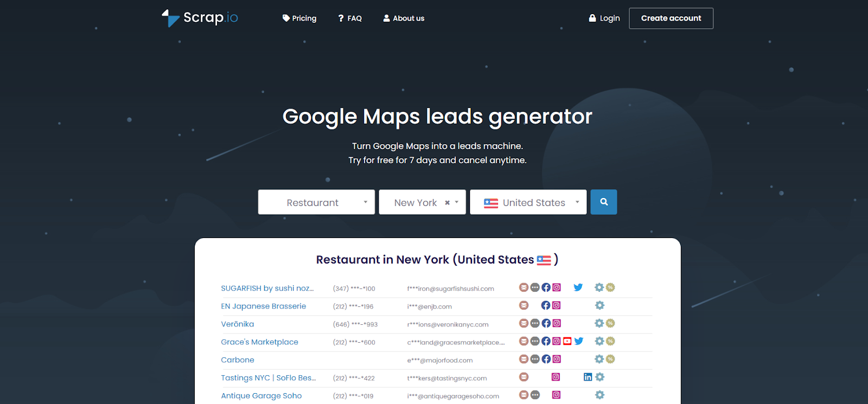Click the YouTube icon for Grace's Marketplace

click(567, 341)
